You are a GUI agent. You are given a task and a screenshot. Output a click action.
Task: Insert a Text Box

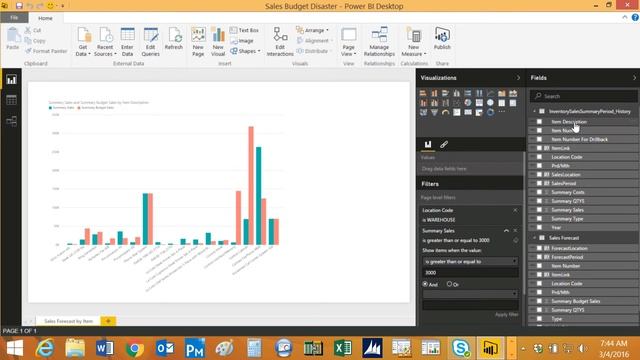coord(244,31)
